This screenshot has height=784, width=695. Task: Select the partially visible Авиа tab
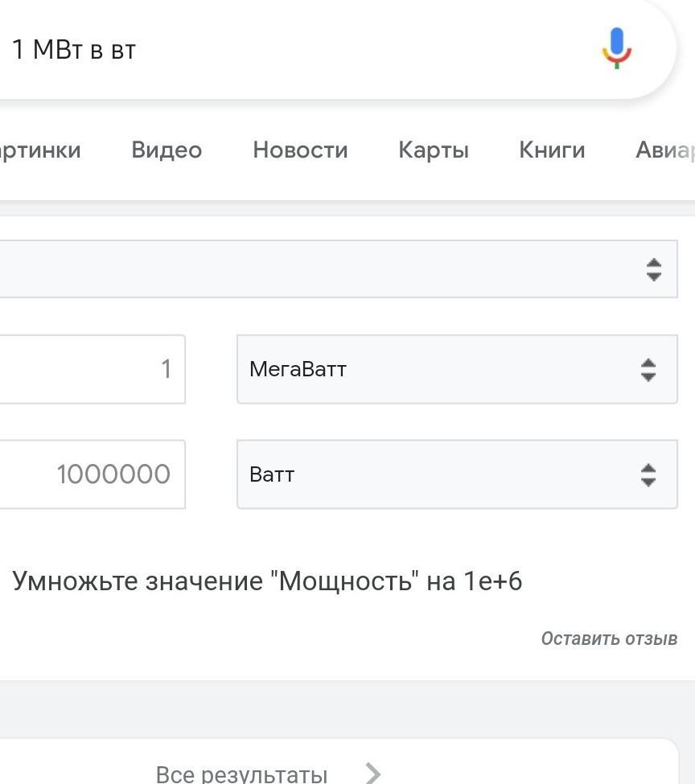pyautogui.click(x=664, y=150)
